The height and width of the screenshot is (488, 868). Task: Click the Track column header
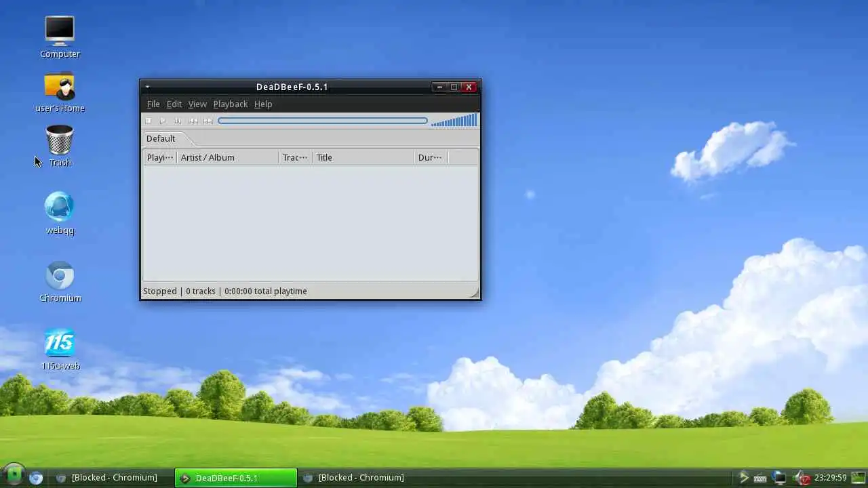coord(296,157)
